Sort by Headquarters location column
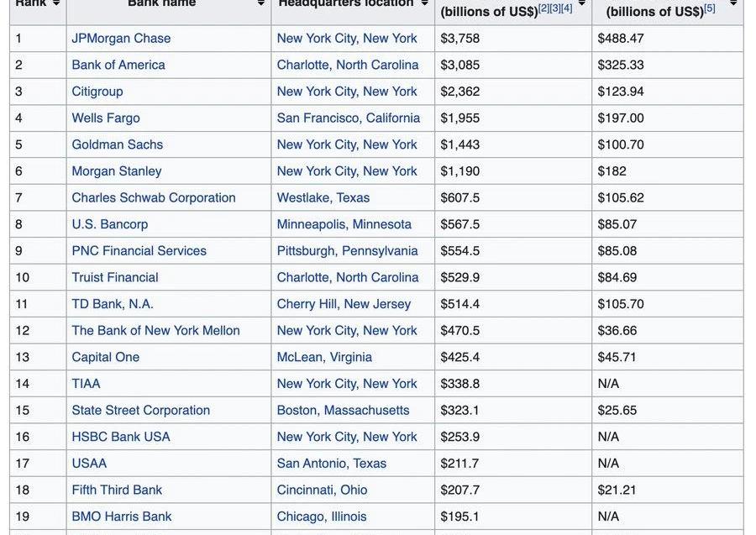The image size is (756, 535). pyautogui.click(x=425, y=3)
